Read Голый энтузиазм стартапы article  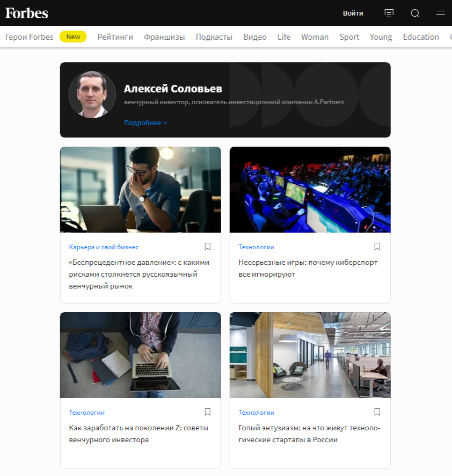click(309, 434)
